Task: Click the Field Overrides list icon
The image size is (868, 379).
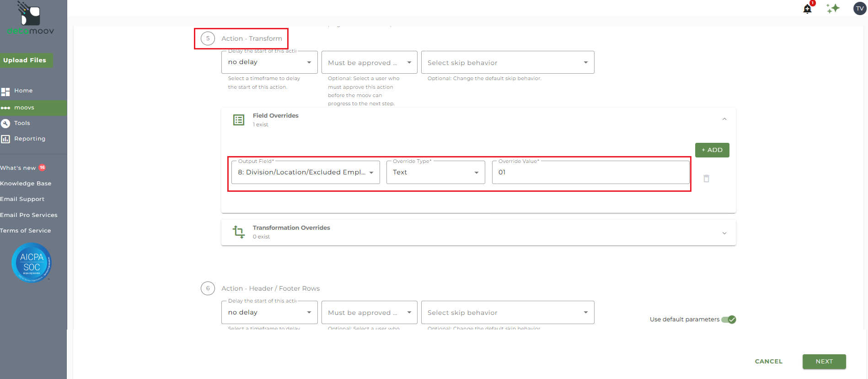Action: point(239,120)
